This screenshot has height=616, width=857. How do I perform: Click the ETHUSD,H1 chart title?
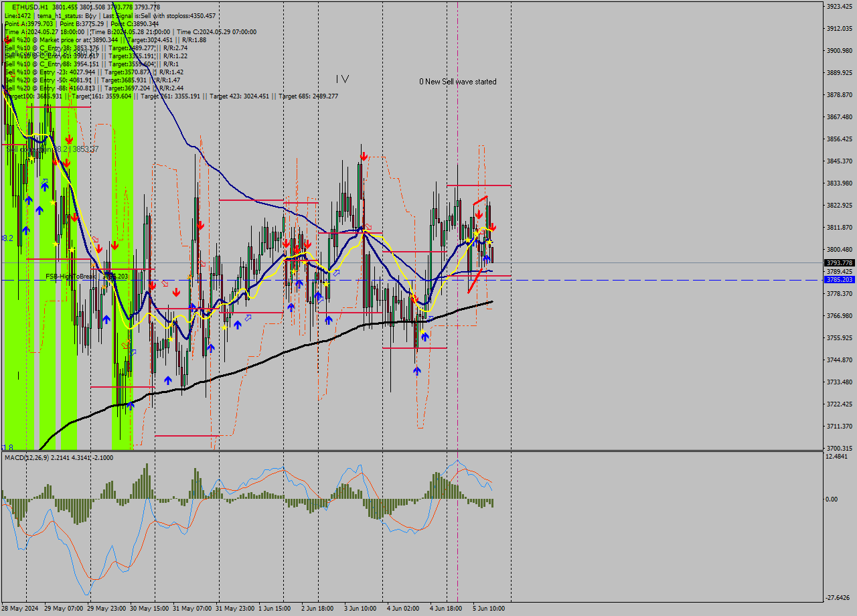[31, 7]
